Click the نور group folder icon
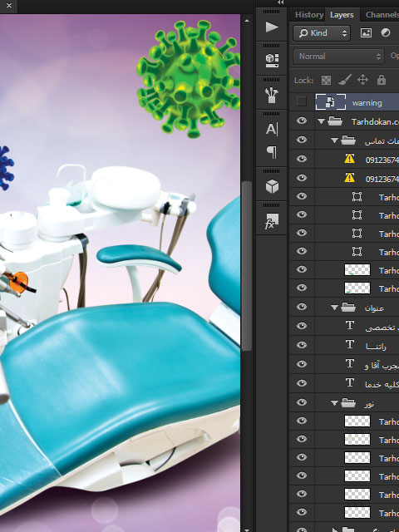The height and width of the screenshot is (532, 399). point(348,402)
